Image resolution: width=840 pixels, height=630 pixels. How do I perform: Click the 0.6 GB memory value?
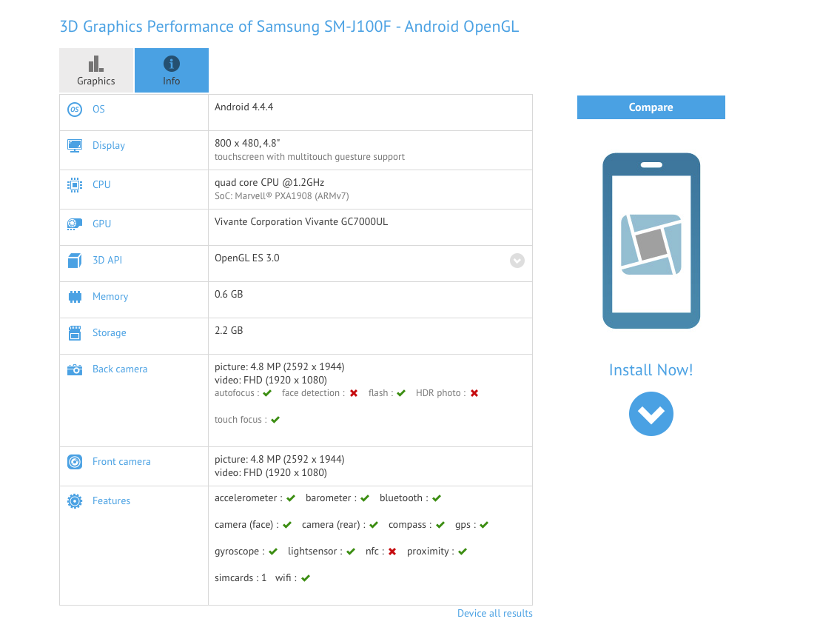[229, 294]
